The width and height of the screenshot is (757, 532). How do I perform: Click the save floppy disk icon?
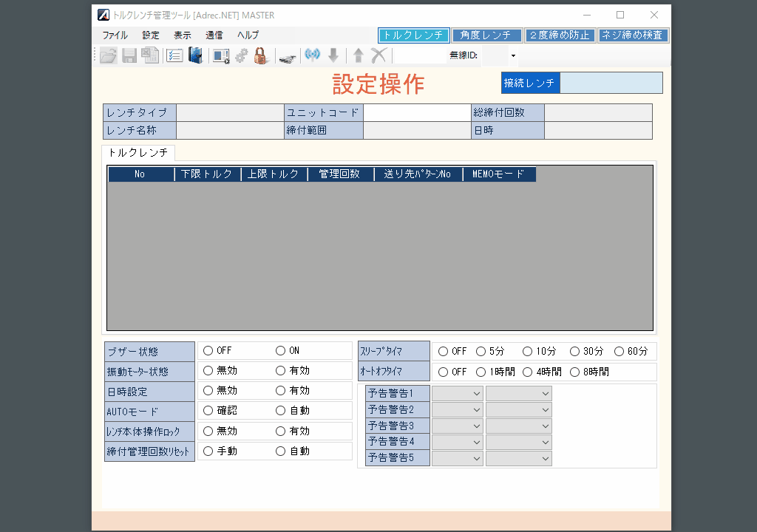pos(129,55)
